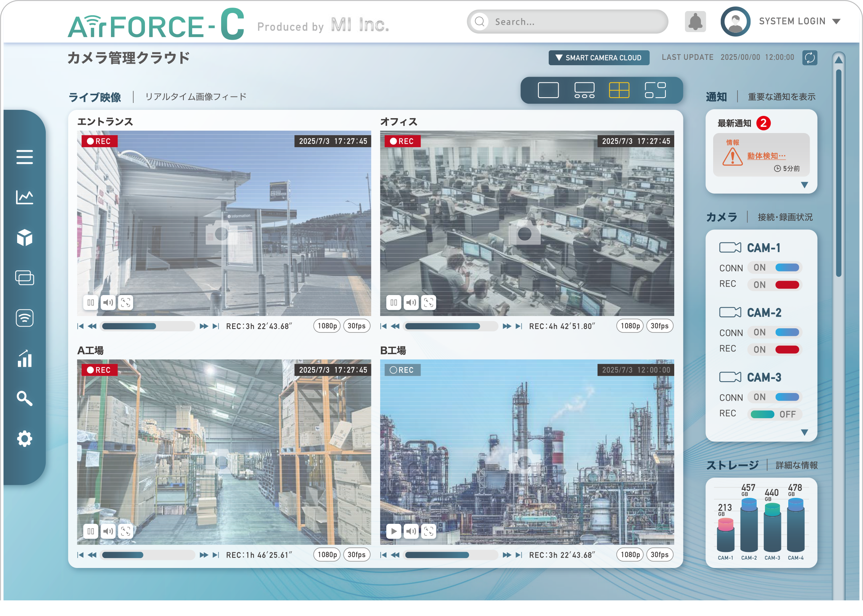Click the 3D cube sidebar icon
The image size is (863, 616).
24,237
